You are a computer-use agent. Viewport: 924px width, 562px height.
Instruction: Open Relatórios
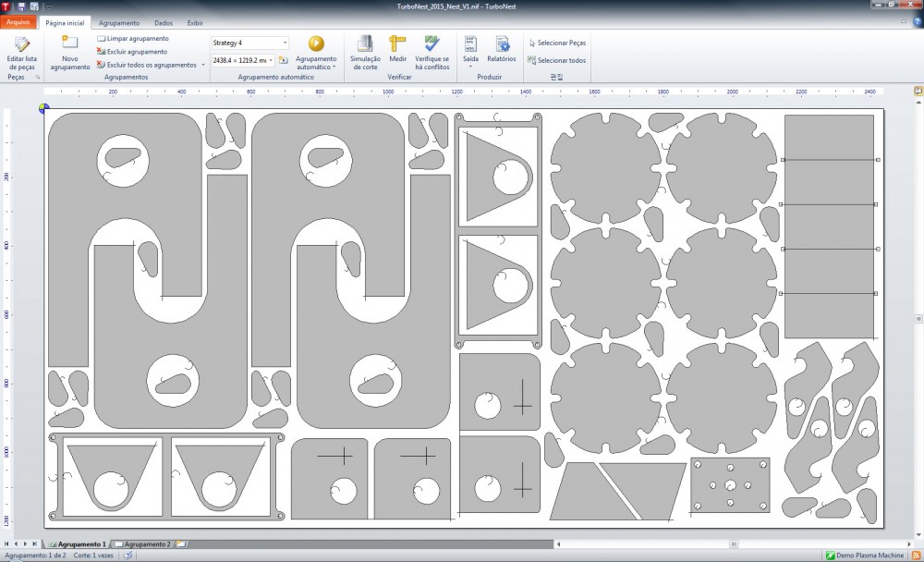click(x=502, y=50)
